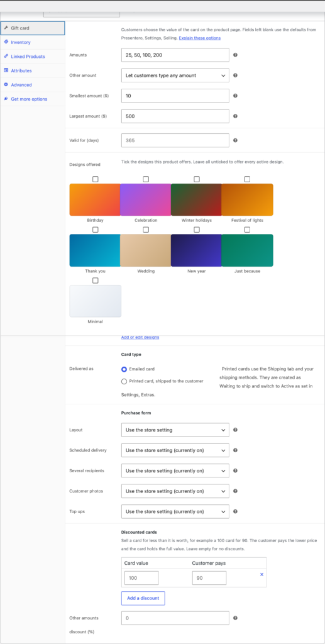The image size is (325, 644).
Task: Tick the Just because design checkbox
Action: point(247,230)
